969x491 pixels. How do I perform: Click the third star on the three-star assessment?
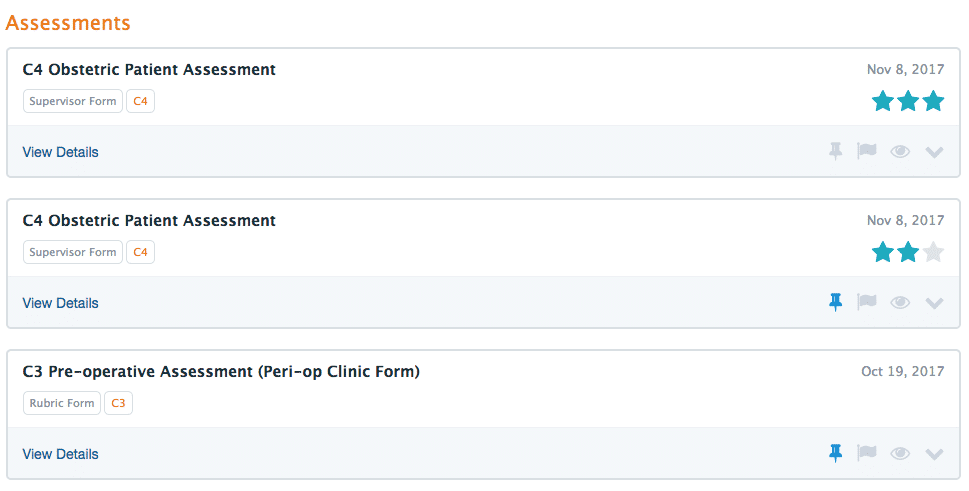point(933,101)
